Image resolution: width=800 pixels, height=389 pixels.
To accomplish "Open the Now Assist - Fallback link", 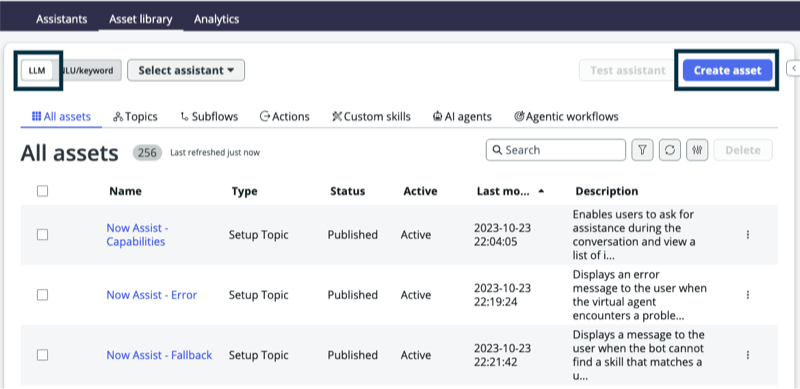I will click(159, 355).
